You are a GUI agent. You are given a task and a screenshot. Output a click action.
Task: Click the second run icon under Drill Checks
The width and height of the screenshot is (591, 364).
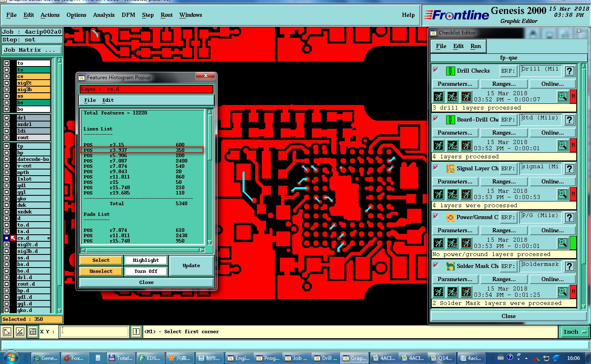tap(452, 96)
